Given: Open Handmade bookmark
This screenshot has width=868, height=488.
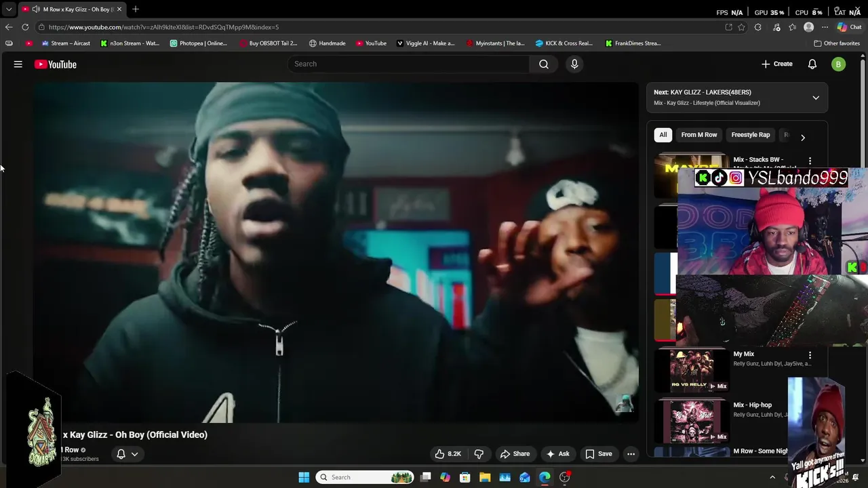Looking at the screenshot, I should [x=328, y=43].
